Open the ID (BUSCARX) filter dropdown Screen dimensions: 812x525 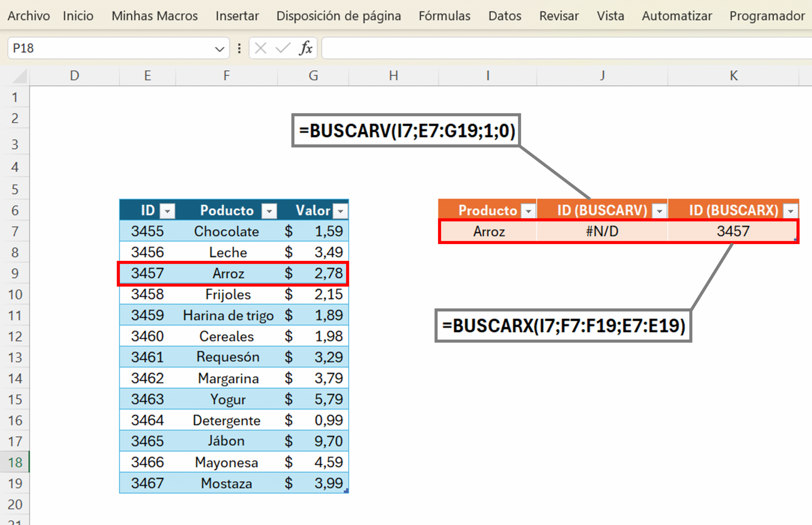790,211
